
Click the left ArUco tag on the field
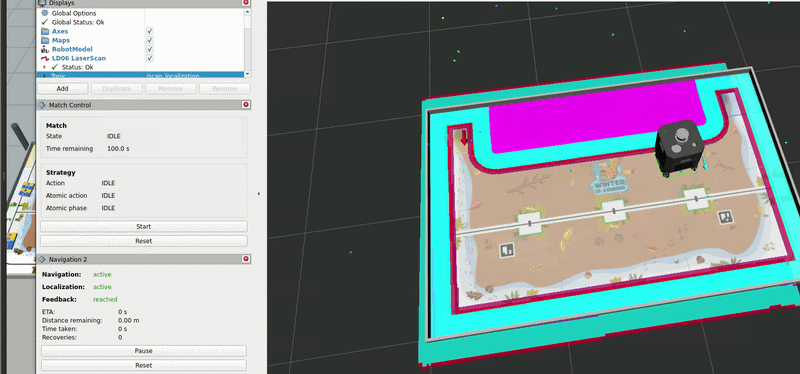pyautogui.click(x=507, y=250)
